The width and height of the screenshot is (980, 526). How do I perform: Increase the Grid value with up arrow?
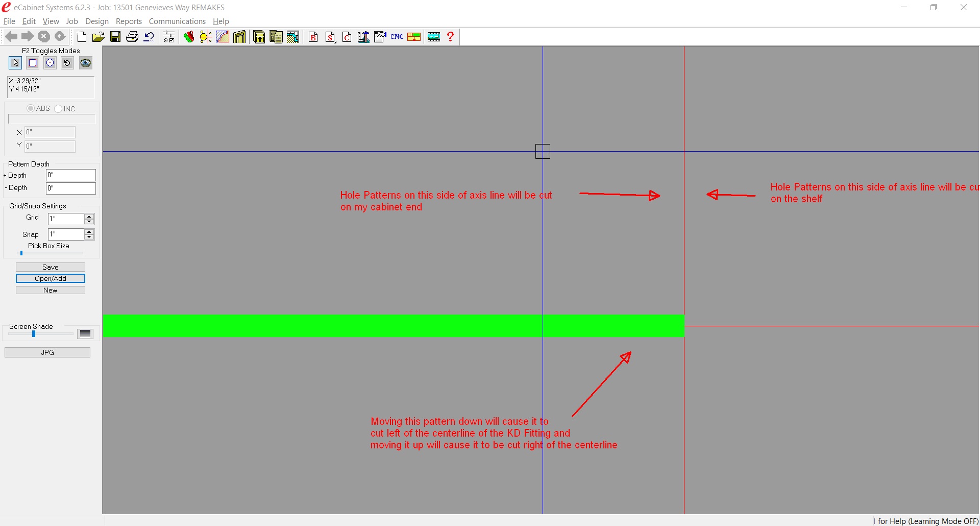[89, 217]
